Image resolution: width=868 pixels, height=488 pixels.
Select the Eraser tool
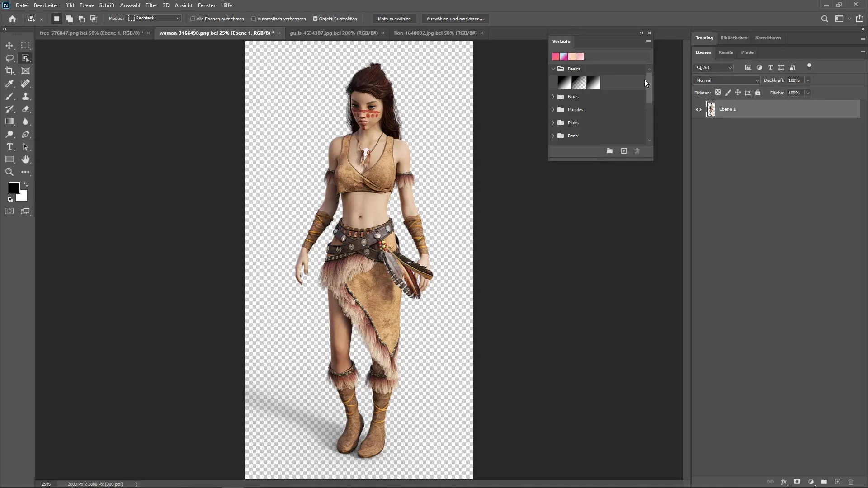click(x=26, y=109)
